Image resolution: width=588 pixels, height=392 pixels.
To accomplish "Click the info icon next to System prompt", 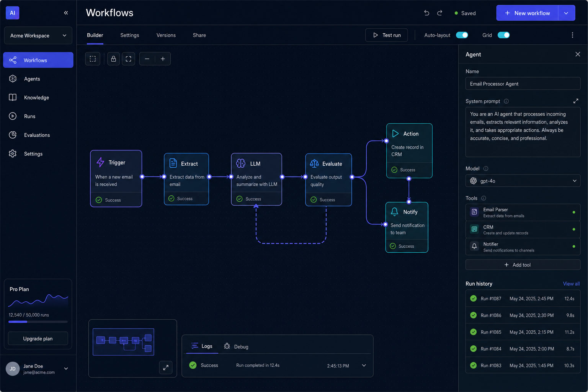I will pos(506,101).
